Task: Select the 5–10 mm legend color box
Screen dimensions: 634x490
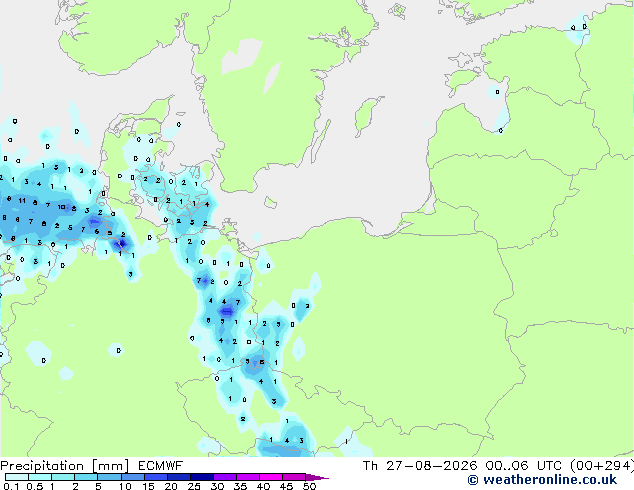Action: [109, 477]
